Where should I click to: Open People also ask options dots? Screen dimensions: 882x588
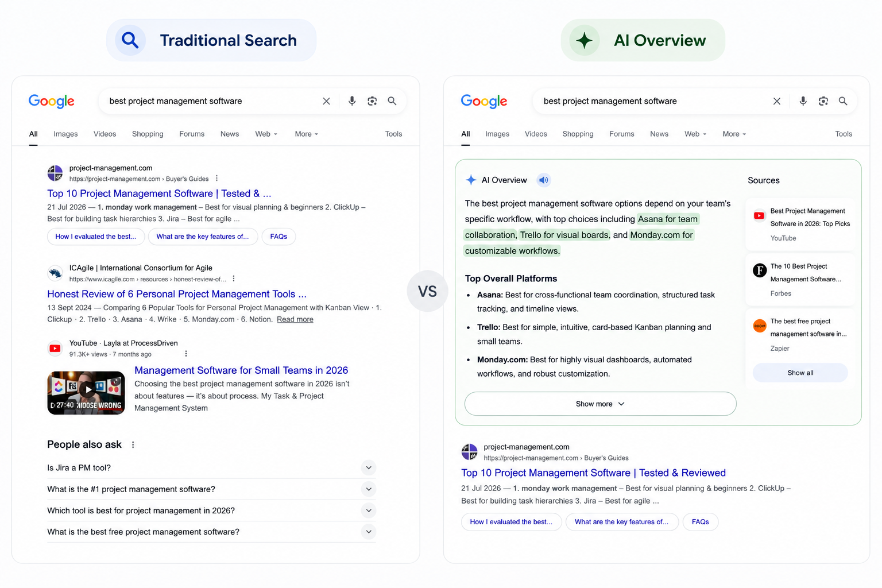pos(133,445)
